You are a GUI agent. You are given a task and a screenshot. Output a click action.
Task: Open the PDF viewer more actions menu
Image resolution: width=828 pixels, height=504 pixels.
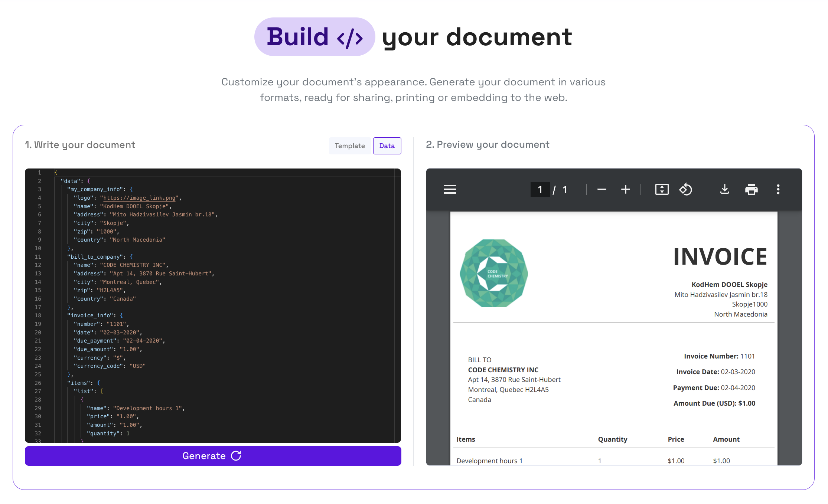coord(778,189)
